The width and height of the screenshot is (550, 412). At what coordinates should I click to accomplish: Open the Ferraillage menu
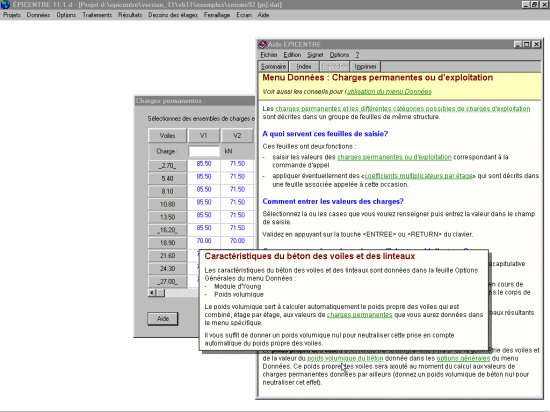pyautogui.click(x=217, y=15)
